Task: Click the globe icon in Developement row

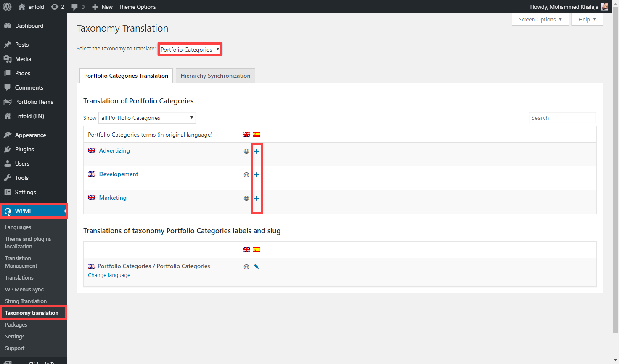Action: (246, 175)
